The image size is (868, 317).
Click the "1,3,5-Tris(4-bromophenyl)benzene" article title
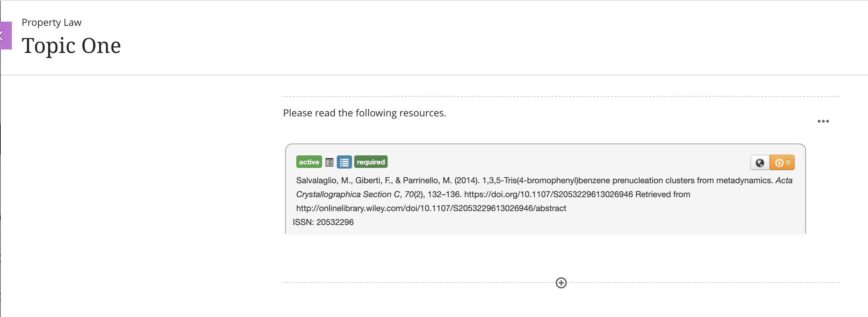pyautogui.click(x=546, y=180)
